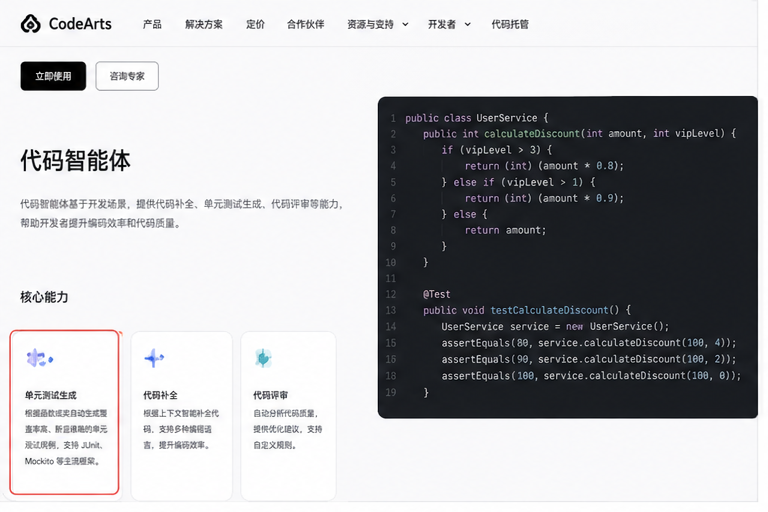Screen dimensions: 768x512
Task: Open the 解决方案 menu item
Action: tap(204, 24)
